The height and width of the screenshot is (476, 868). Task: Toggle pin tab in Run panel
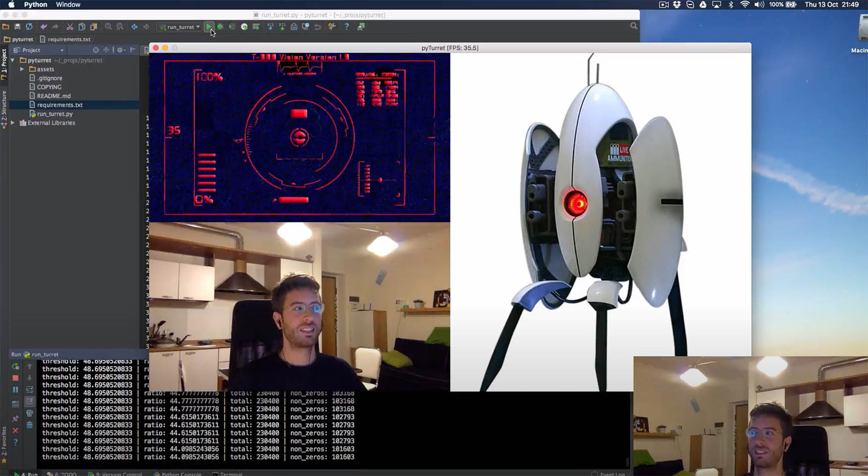(15, 419)
